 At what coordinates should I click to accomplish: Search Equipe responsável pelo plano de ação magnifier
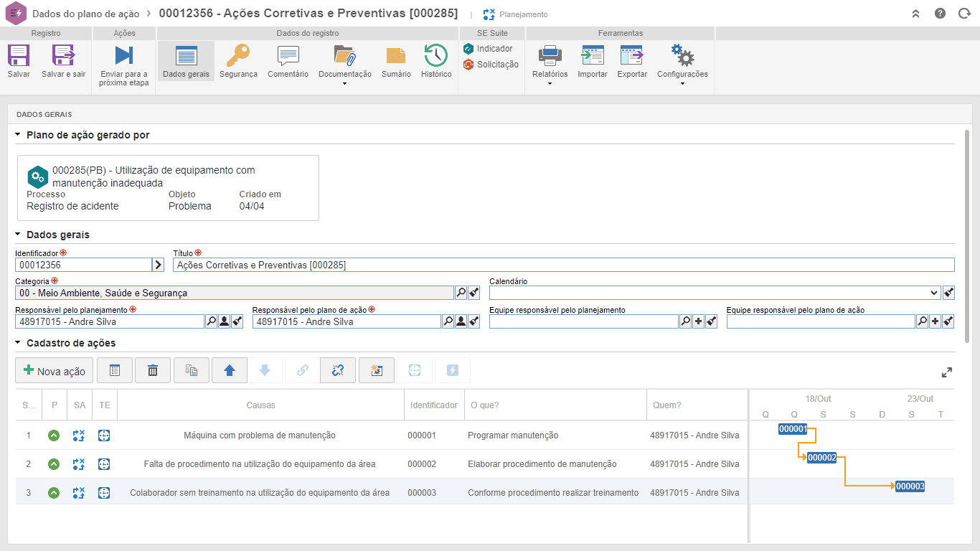pyautogui.click(x=922, y=321)
